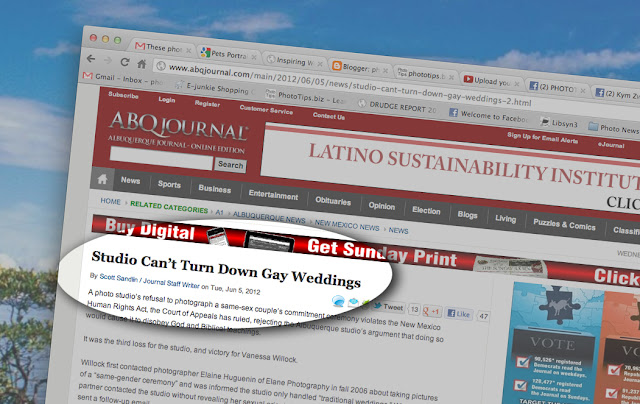The height and width of the screenshot is (404, 640).
Task: Open the Photo News bookmark folder icon
Action: 593,127
